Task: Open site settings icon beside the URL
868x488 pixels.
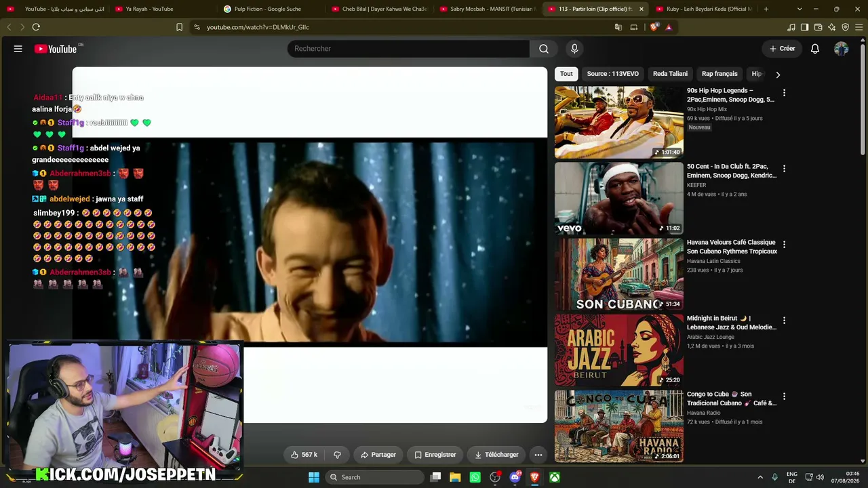Action: (197, 27)
